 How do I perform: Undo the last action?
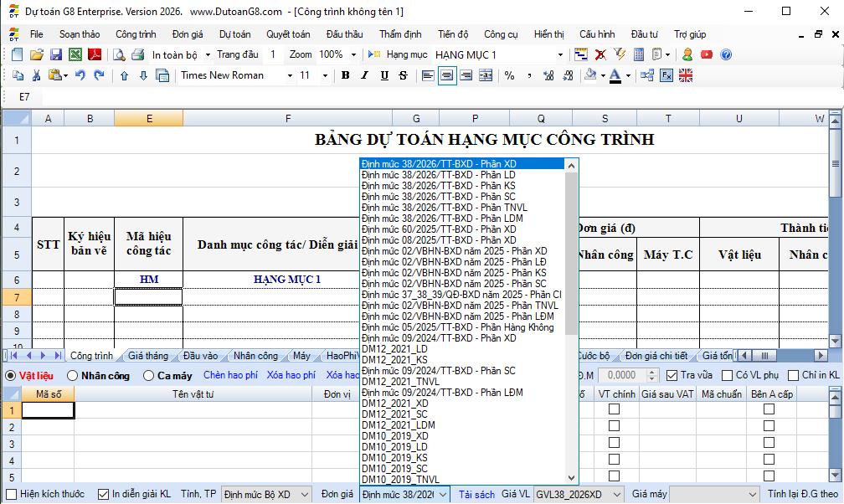[80, 75]
